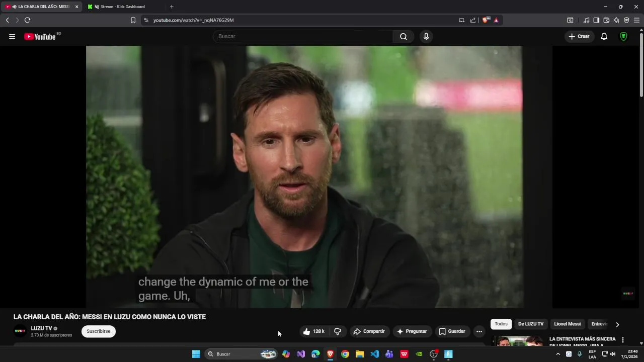
Task: Open the account avatar menu
Action: click(x=623, y=36)
